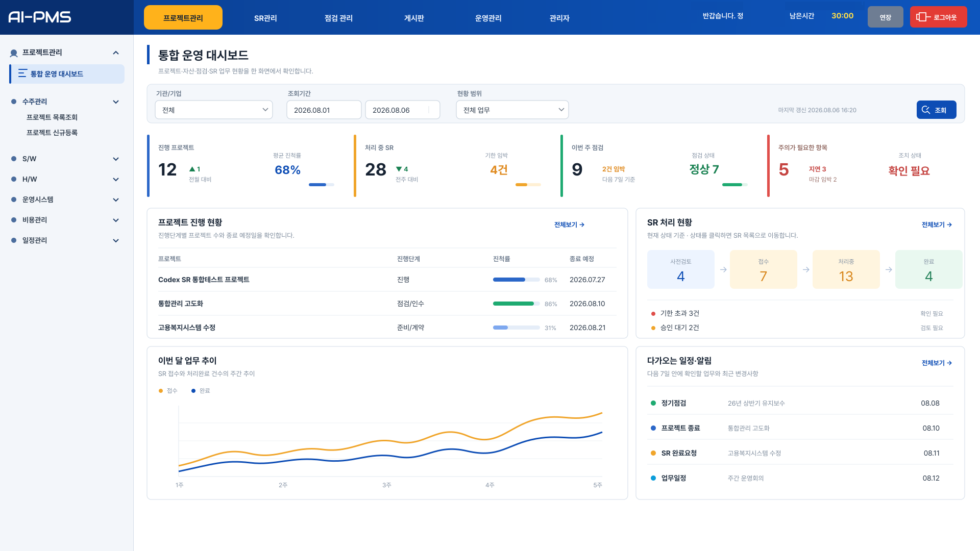Screen dimensions: 980x551
Task: Click the down-triangle indicator next to 28
Action: click(x=399, y=169)
